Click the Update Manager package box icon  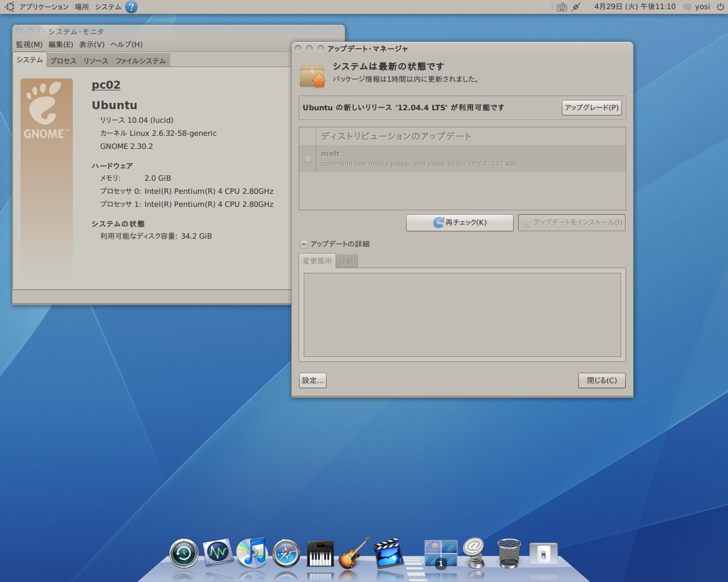[x=312, y=76]
